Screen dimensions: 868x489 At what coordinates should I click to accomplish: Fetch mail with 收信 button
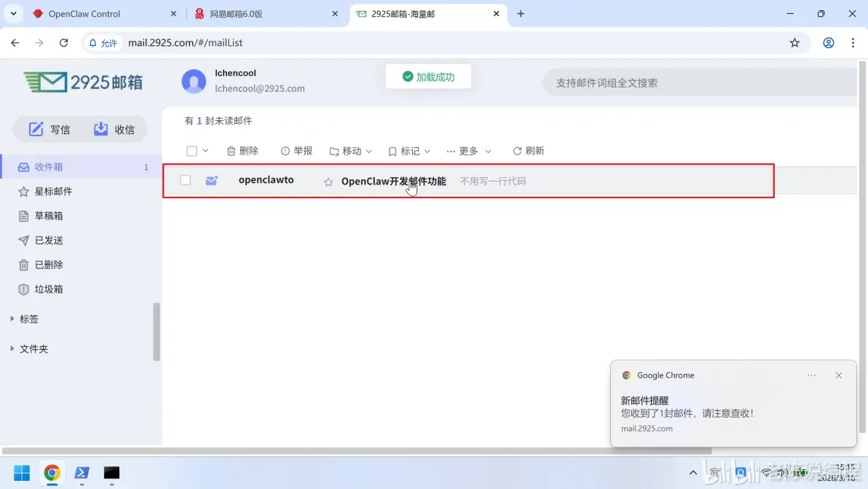coord(114,129)
